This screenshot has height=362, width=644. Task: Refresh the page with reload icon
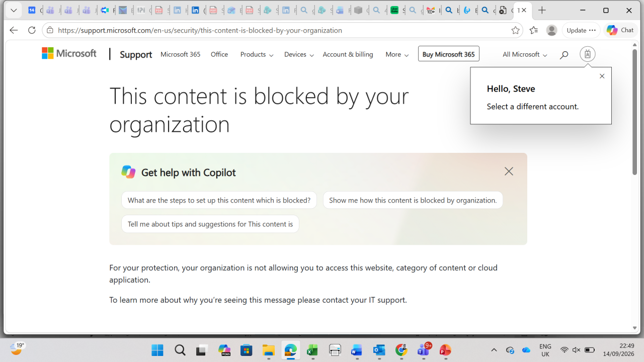coord(32,30)
